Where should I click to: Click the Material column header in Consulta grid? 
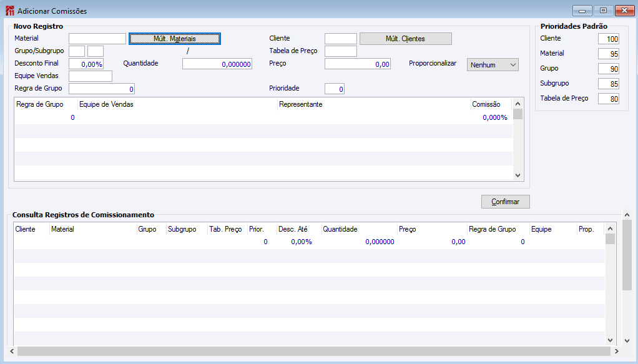(93, 229)
